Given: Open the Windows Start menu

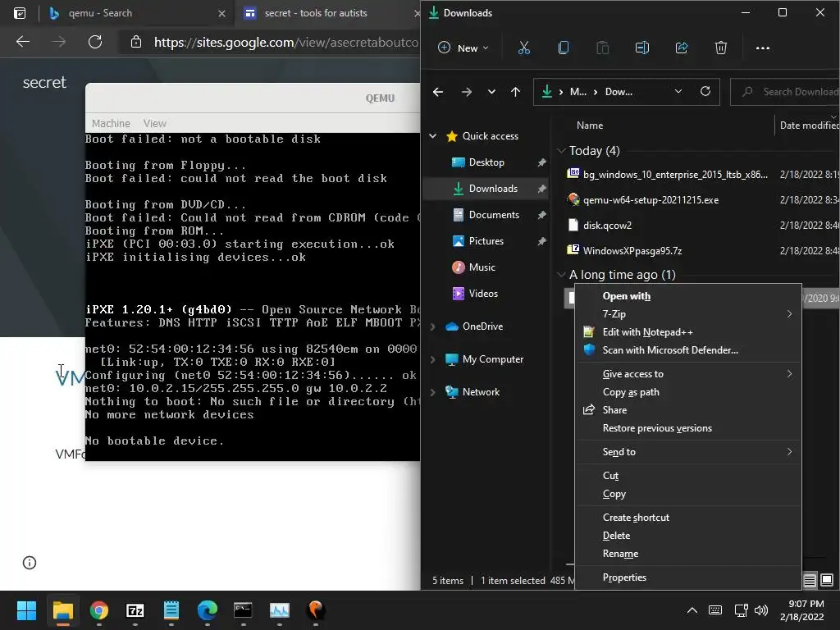Looking at the screenshot, I should pos(26,610).
